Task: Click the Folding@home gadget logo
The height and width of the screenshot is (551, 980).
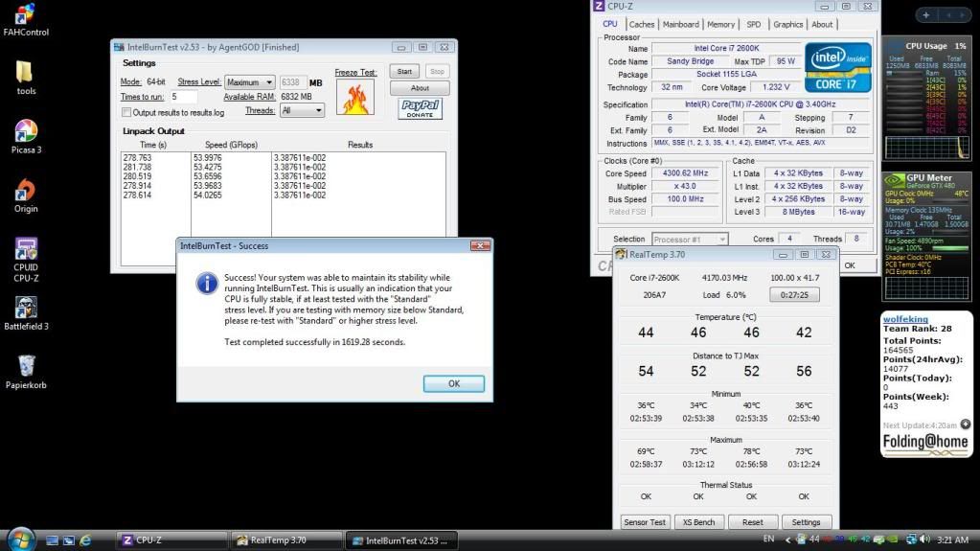Action: click(925, 444)
